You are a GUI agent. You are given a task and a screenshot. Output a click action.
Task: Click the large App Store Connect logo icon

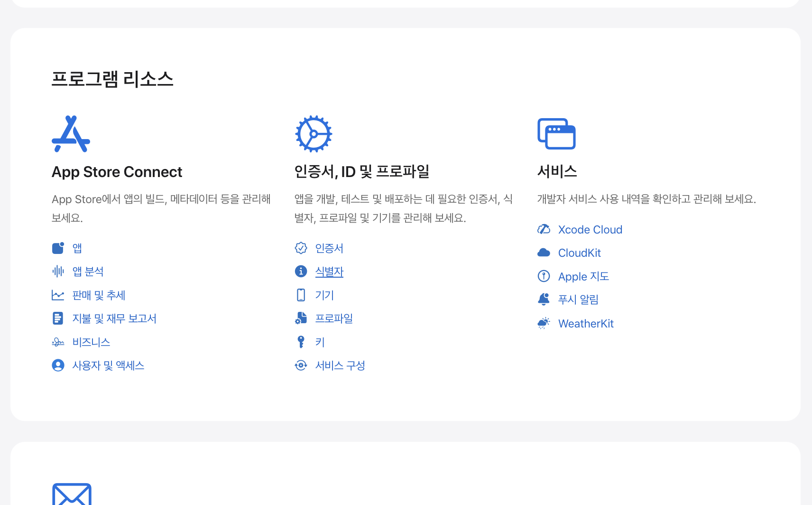click(71, 134)
